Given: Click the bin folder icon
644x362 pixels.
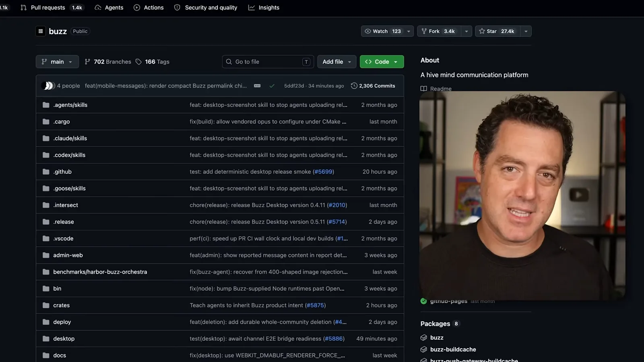Looking at the screenshot, I should [46, 289].
